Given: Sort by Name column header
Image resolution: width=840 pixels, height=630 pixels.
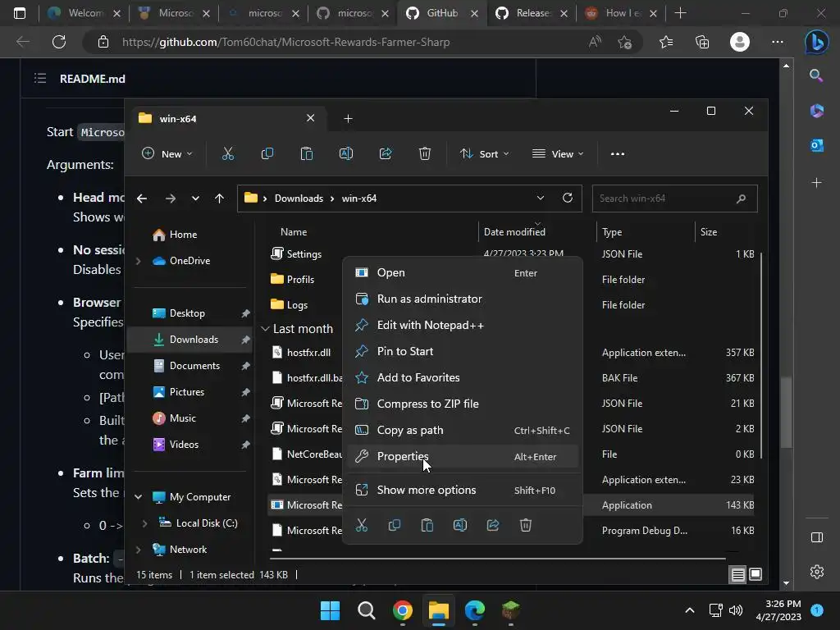Looking at the screenshot, I should tap(294, 232).
